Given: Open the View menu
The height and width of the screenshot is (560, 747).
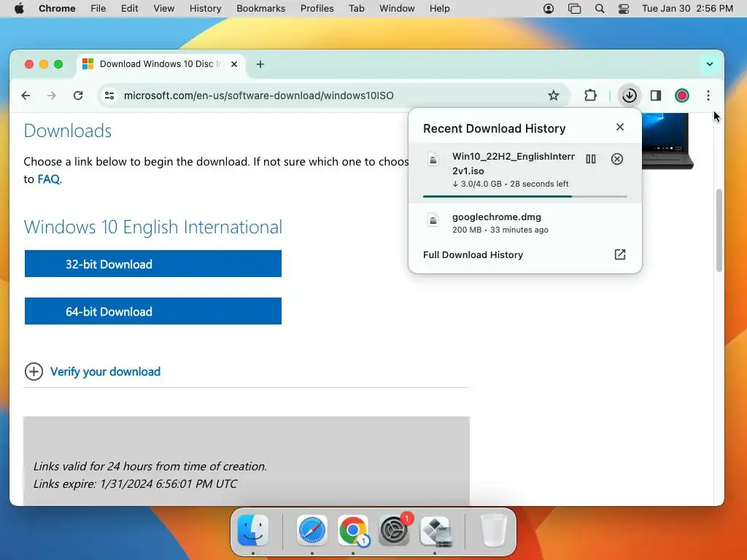Looking at the screenshot, I should click(x=164, y=9).
